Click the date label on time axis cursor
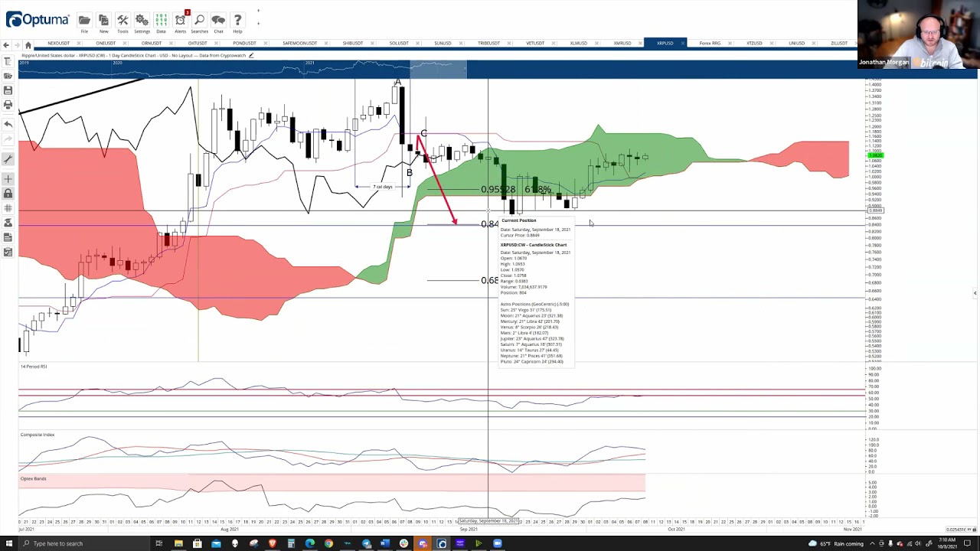This screenshot has height=551, width=980. tap(488, 521)
